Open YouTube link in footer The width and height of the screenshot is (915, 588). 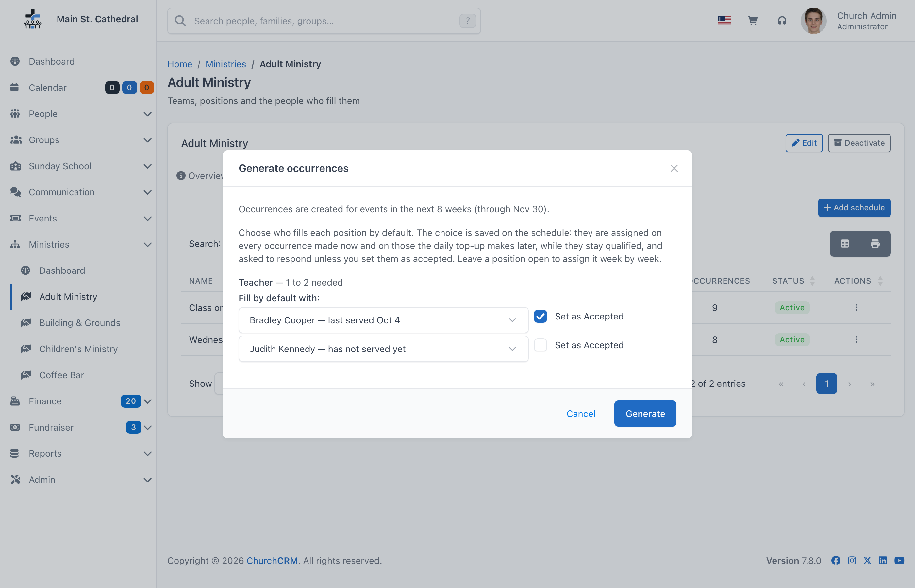pyautogui.click(x=899, y=561)
